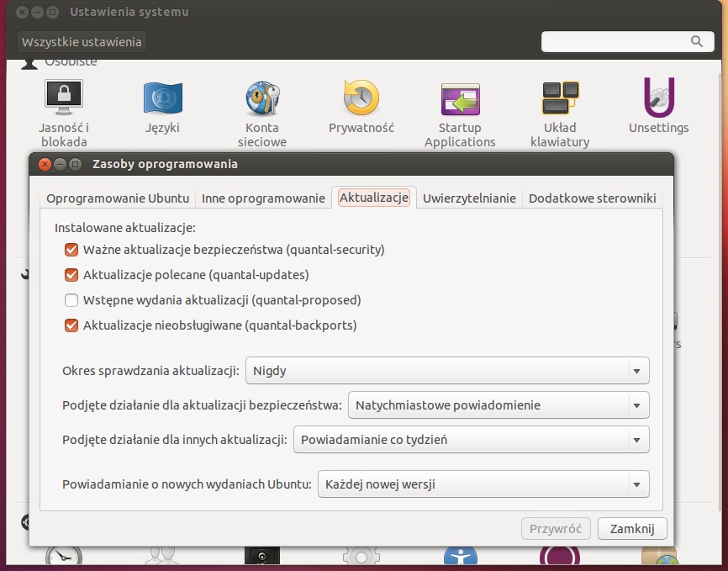Toggle quantal-backports unsupported updates checkbox
Viewport: 728px width, 571px height.
pos(71,325)
